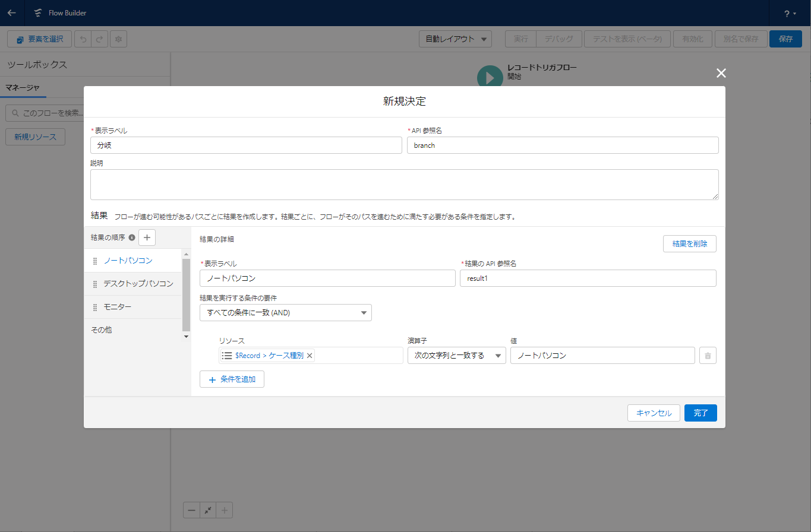Click the back arrow in Flow Builder header
Viewport: 811px width, 532px height.
(12, 12)
